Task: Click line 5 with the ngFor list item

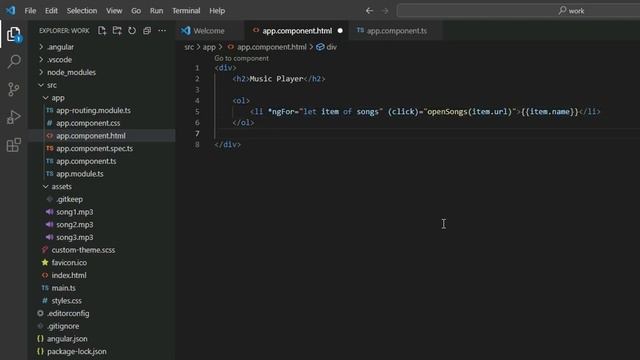Action: click(x=425, y=111)
